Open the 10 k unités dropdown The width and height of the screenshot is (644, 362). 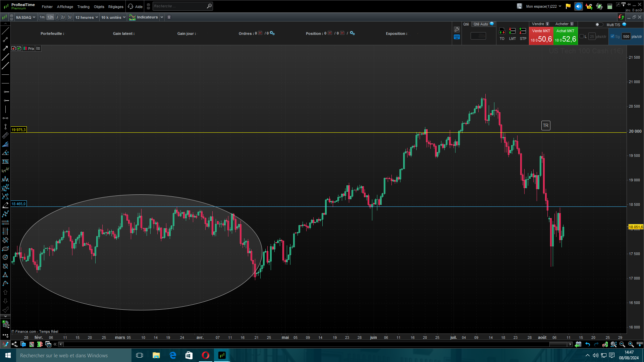coord(113,17)
